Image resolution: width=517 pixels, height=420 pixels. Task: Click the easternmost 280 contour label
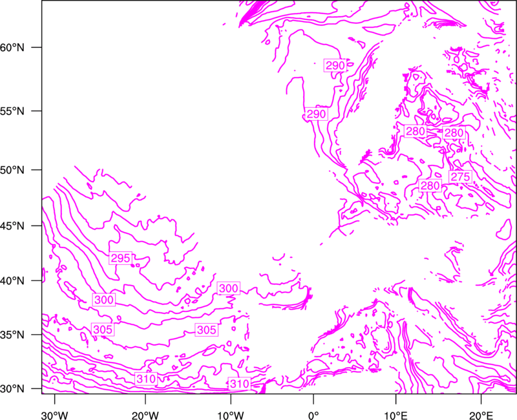click(454, 132)
